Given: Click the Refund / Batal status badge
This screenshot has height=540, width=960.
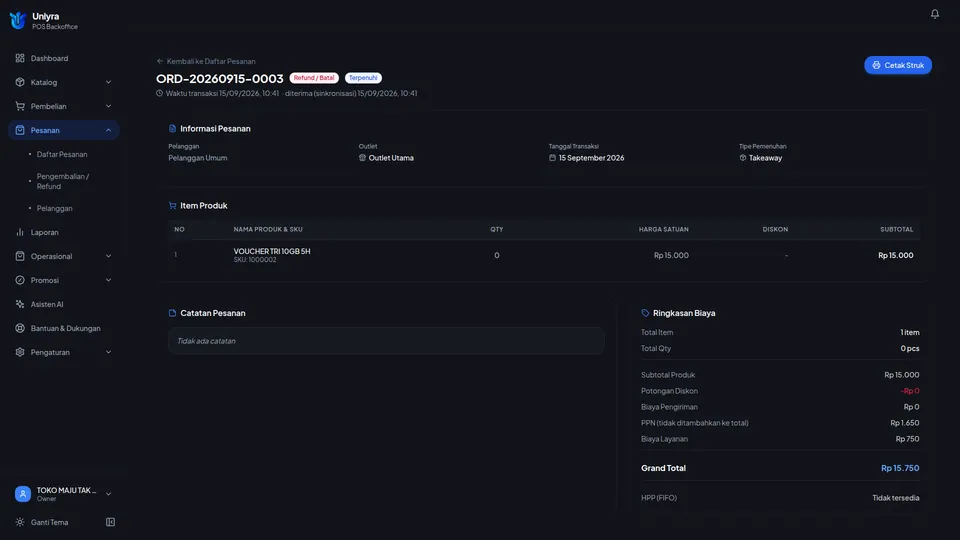Looking at the screenshot, I should (314, 78).
